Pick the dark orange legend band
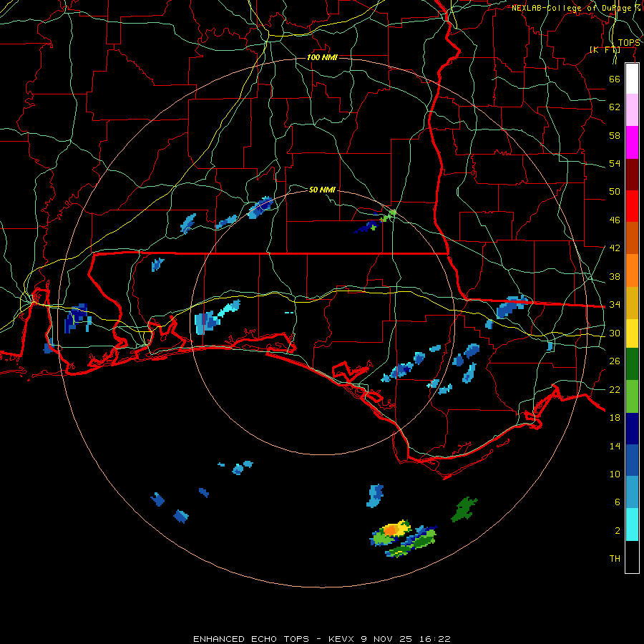 (x=632, y=238)
